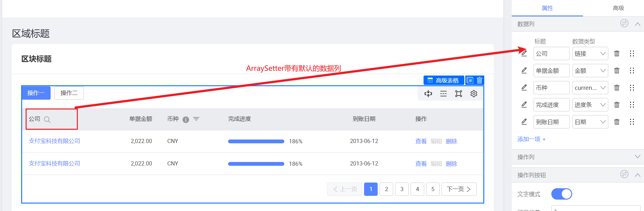This screenshot has height=211, width=644.
Task: Delete the 完成进度 data column
Action: coord(617,105)
